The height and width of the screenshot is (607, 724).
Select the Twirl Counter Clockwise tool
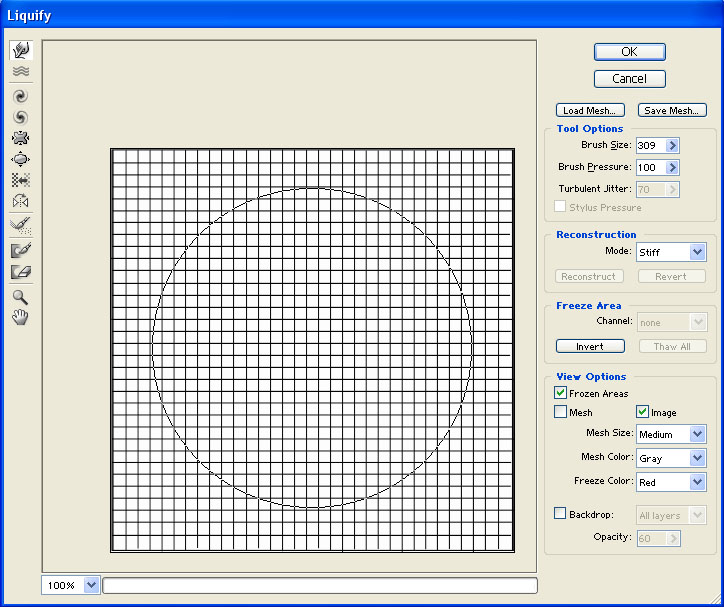click(x=20, y=117)
